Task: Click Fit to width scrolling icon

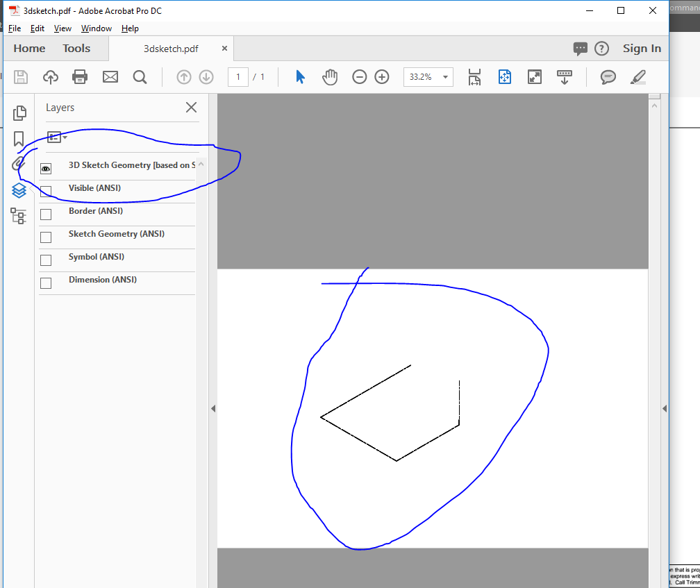Action: click(x=474, y=77)
